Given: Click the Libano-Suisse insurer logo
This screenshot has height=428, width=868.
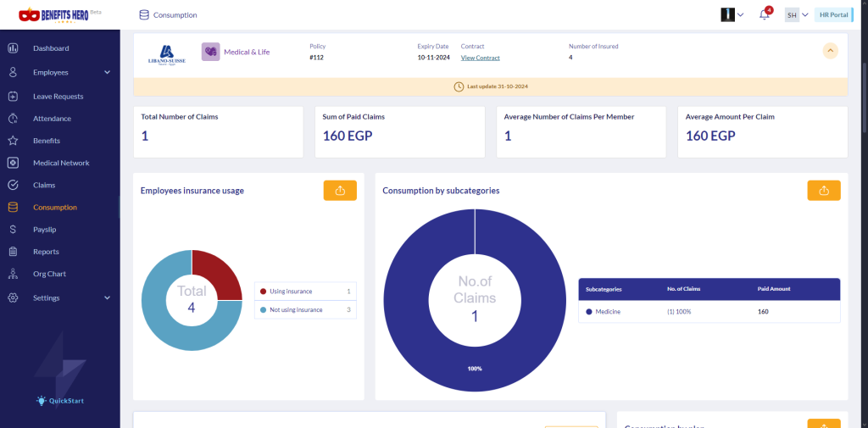Looking at the screenshot, I should 167,54.
